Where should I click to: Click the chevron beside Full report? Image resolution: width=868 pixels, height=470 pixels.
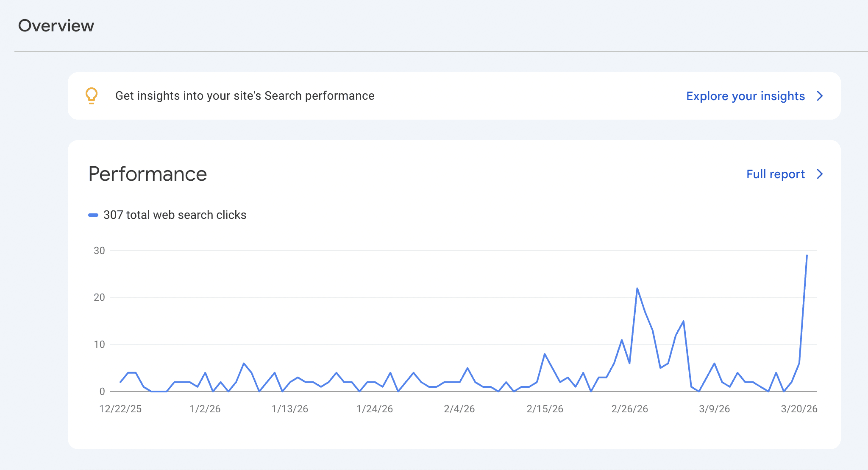click(x=821, y=174)
